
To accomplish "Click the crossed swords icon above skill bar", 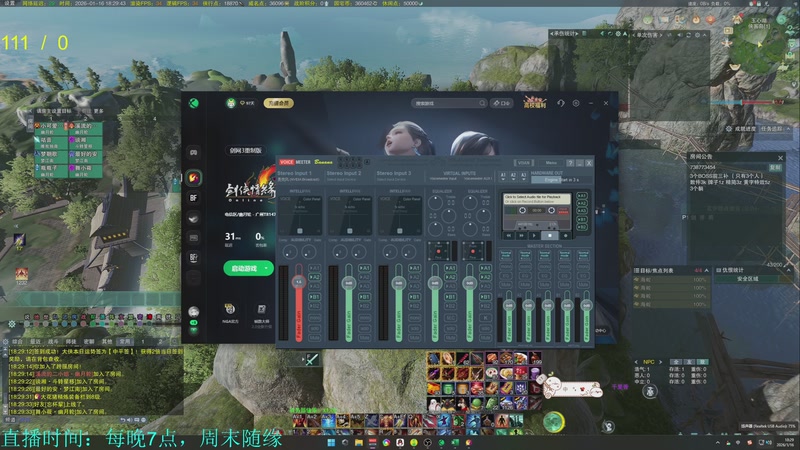I will (312, 359).
